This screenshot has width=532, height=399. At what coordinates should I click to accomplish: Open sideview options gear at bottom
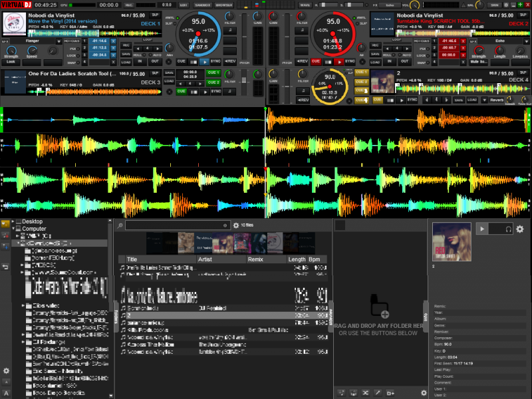tap(424, 393)
